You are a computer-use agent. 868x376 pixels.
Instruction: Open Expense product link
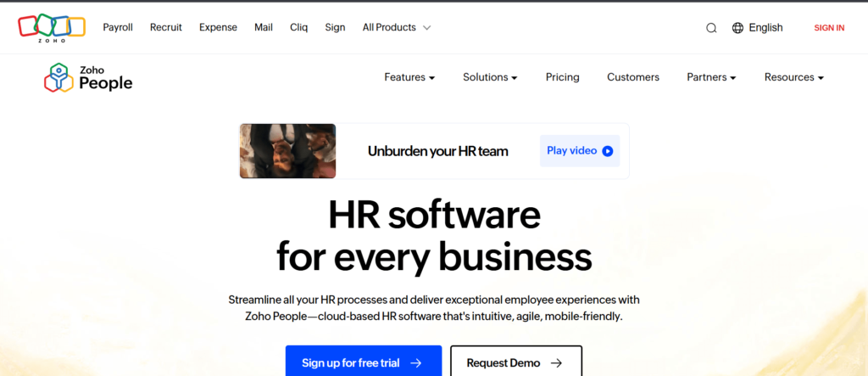(218, 27)
